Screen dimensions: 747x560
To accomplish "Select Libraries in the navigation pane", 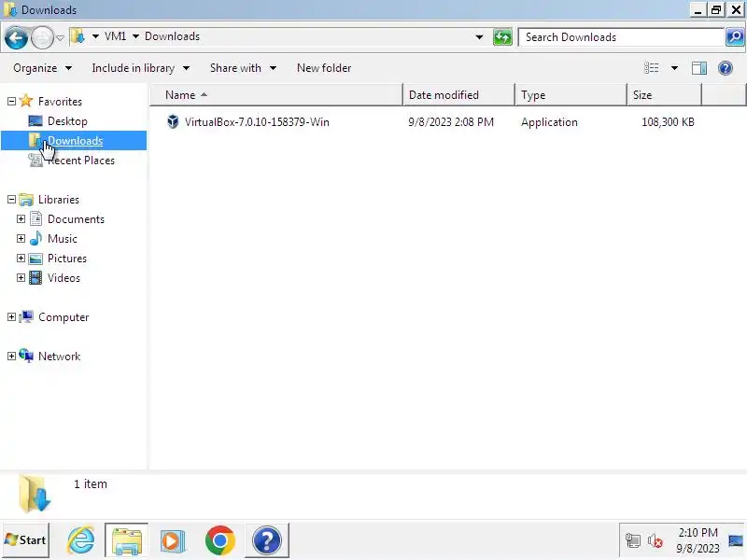I will pos(59,200).
